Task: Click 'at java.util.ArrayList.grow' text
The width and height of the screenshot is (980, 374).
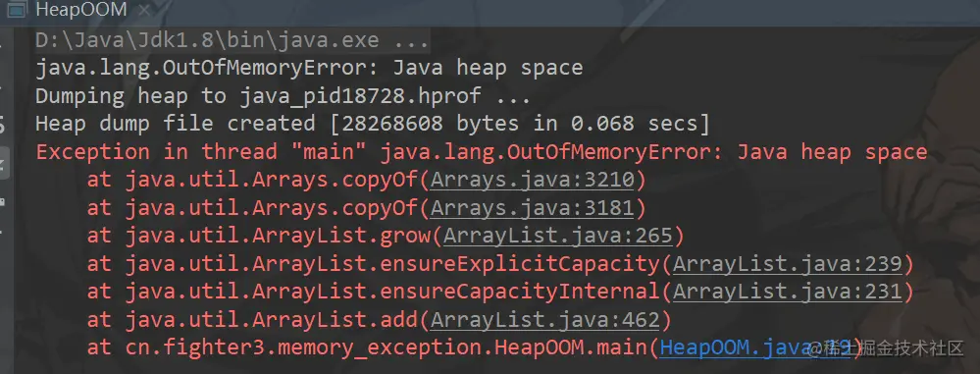Action: 259,236
